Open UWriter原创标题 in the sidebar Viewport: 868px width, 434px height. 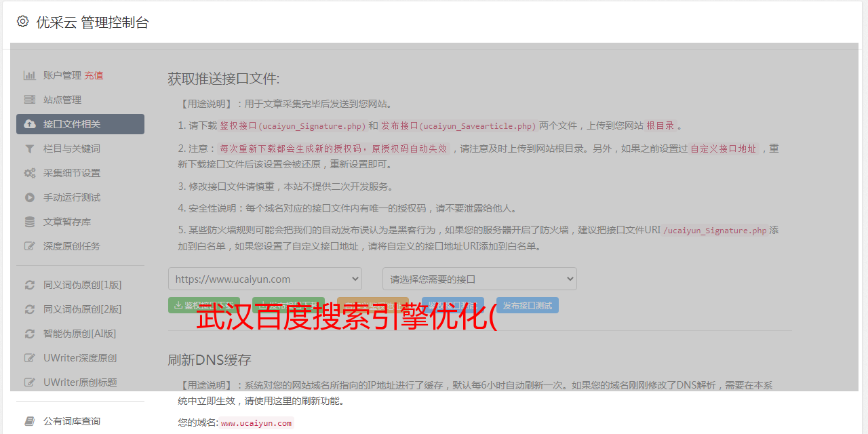(x=80, y=382)
